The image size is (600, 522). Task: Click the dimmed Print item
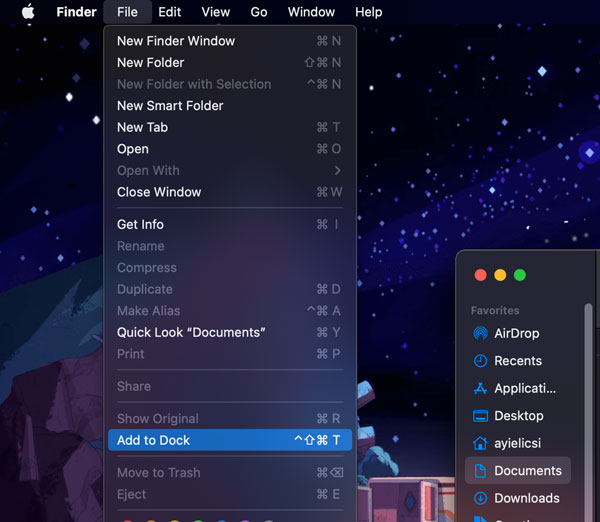pos(230,354)
